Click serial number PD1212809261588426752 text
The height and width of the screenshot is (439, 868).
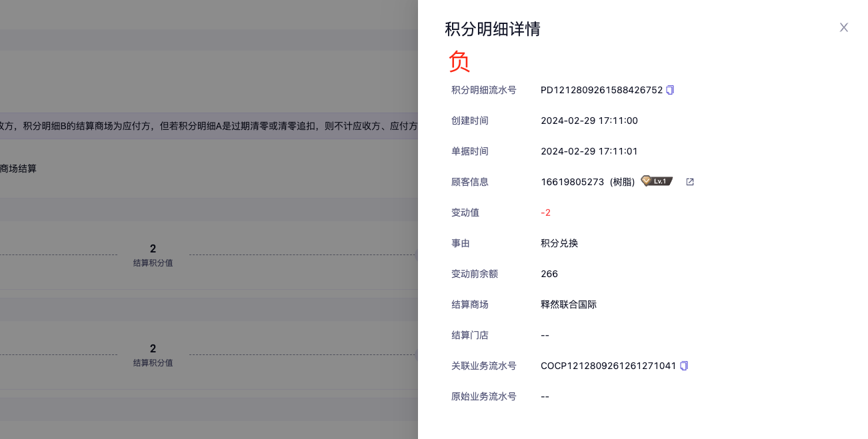pyautogui.click(x=601, y=90)
